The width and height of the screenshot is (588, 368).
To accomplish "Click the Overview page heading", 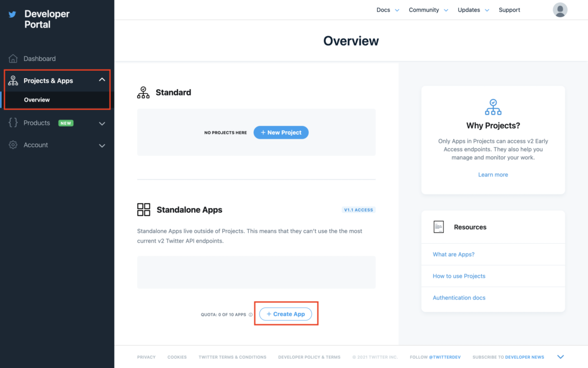I will pyautogui.click(x=351, y=41).
